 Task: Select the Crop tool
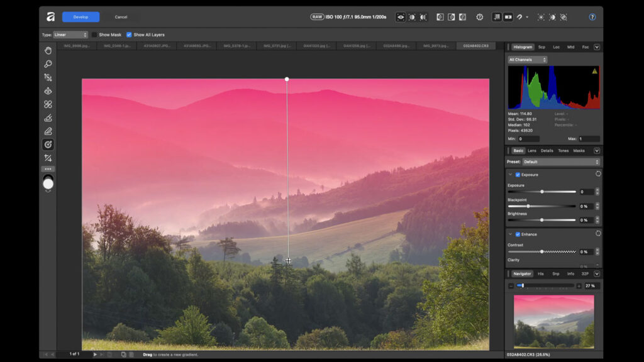pos(47,158)
